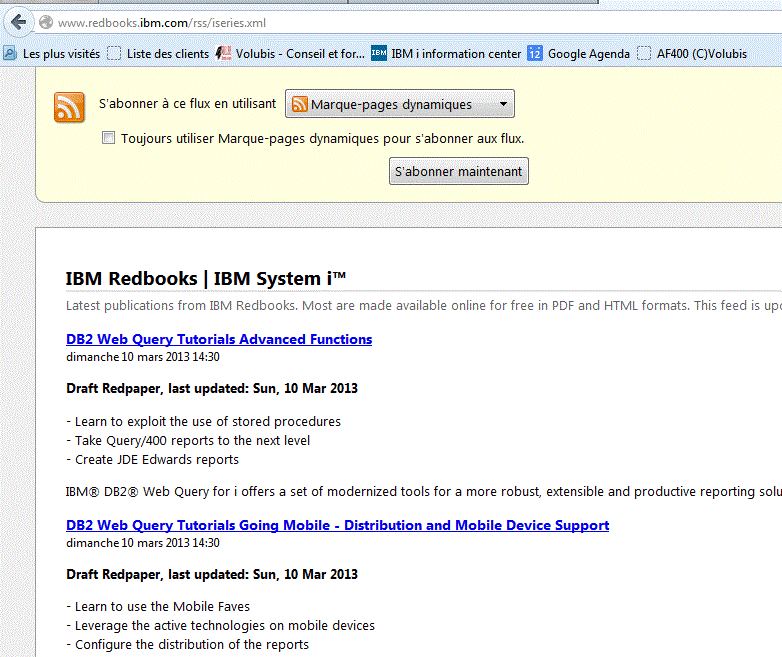Open the 'Liste des clients' bookmark
Viewport: 782px width, 657px height.
(158, 53)
